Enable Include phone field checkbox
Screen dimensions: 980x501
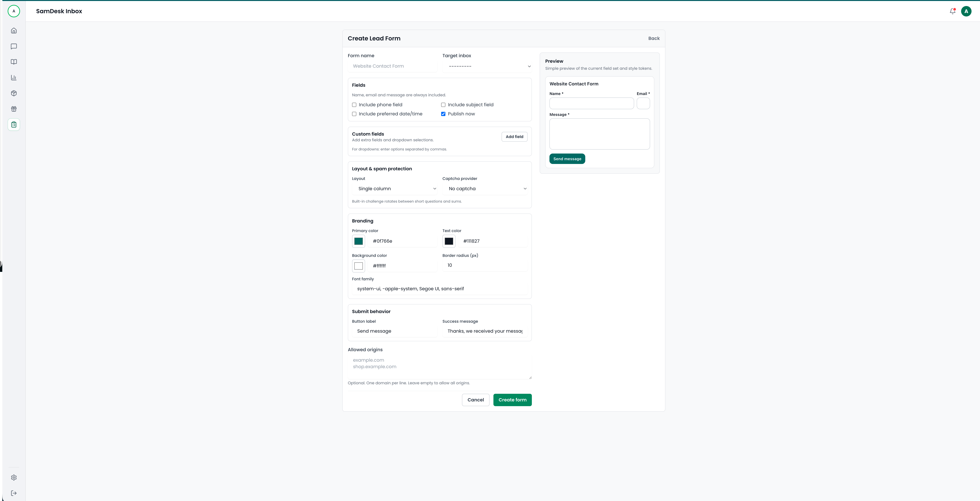click(354, 105)
